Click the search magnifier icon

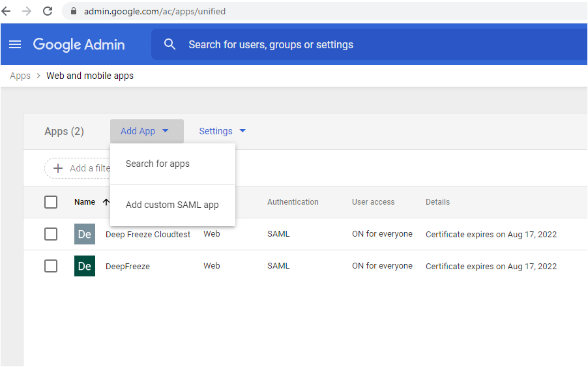[169, 44]
